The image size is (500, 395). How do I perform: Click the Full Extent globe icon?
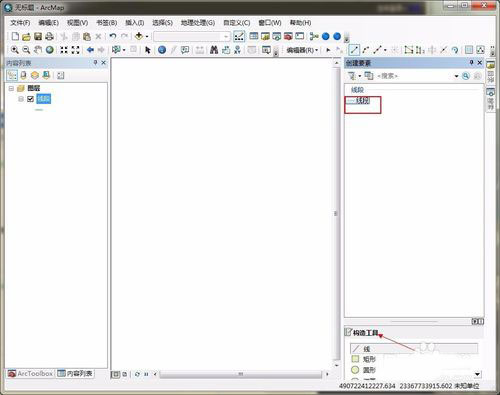point(50,50)
